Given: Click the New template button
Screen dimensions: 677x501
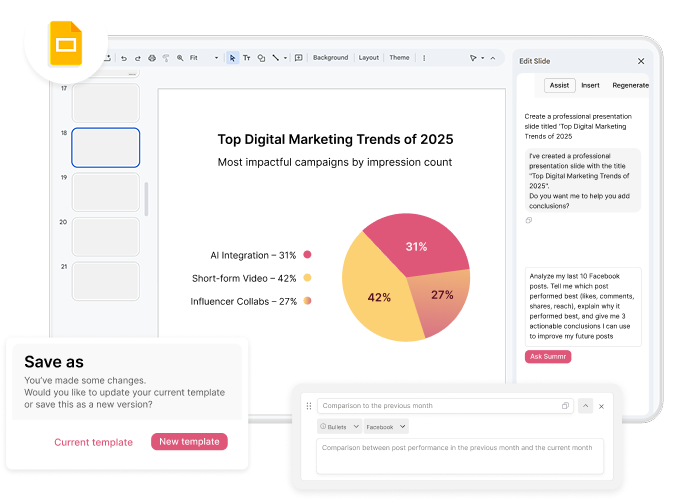Looking at the screenshot, I should [189, 442].
